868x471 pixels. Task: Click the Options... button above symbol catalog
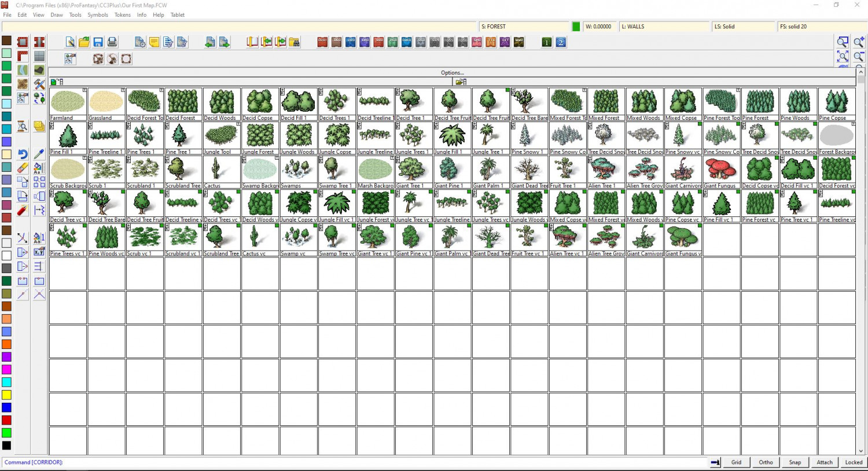point(452,73)
